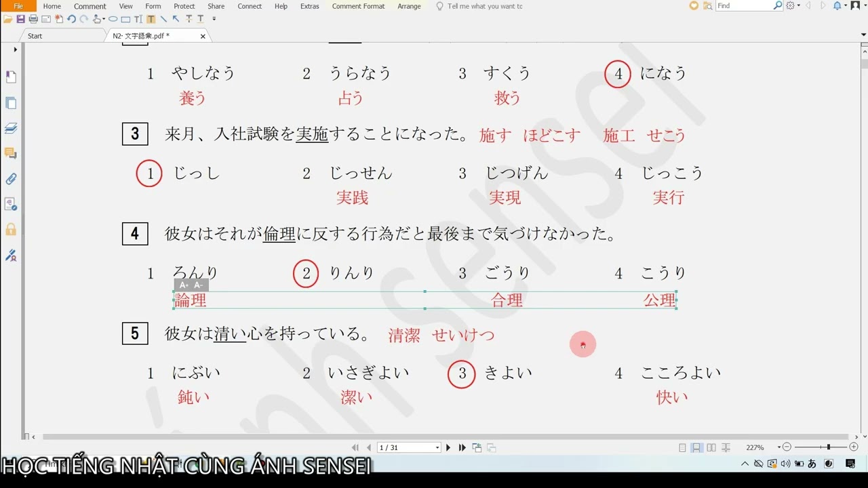Switch to continuous facing view mode
The image size is (868, 488).
726,447
